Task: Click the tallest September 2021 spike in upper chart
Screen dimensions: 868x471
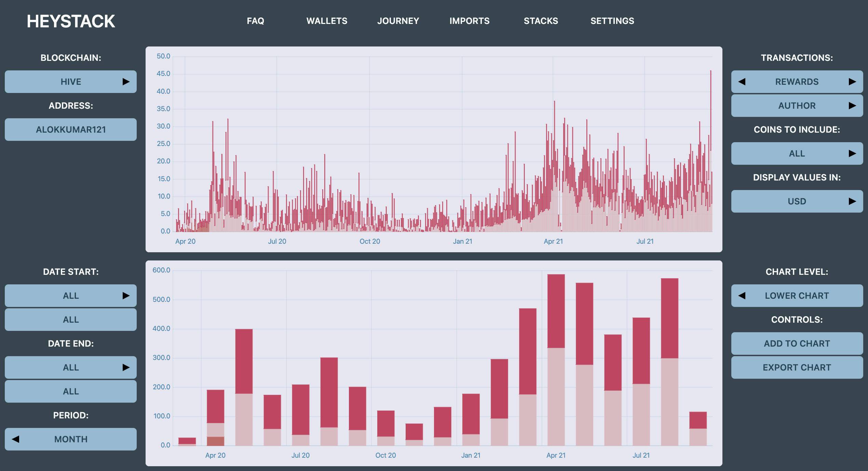Action: tap(711, 150)
